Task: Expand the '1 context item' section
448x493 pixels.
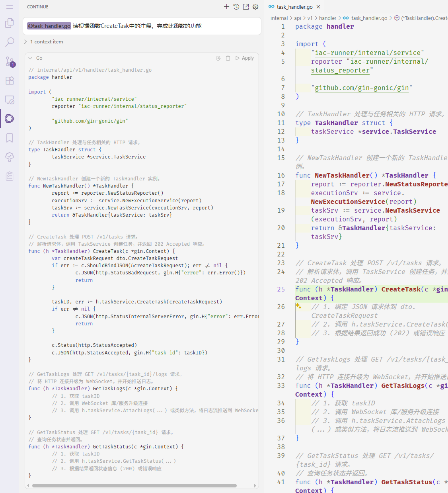Action: (x=43, y=42)
